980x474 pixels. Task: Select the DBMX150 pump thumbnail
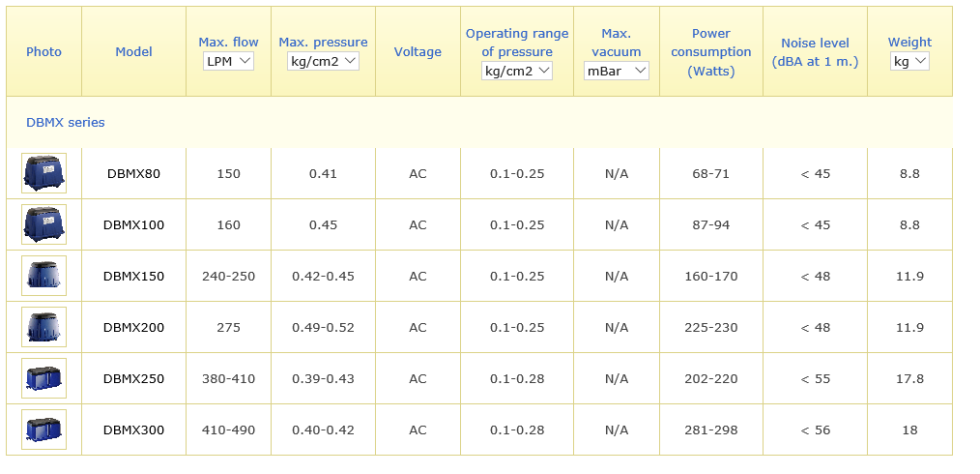(x=43, y=276)
